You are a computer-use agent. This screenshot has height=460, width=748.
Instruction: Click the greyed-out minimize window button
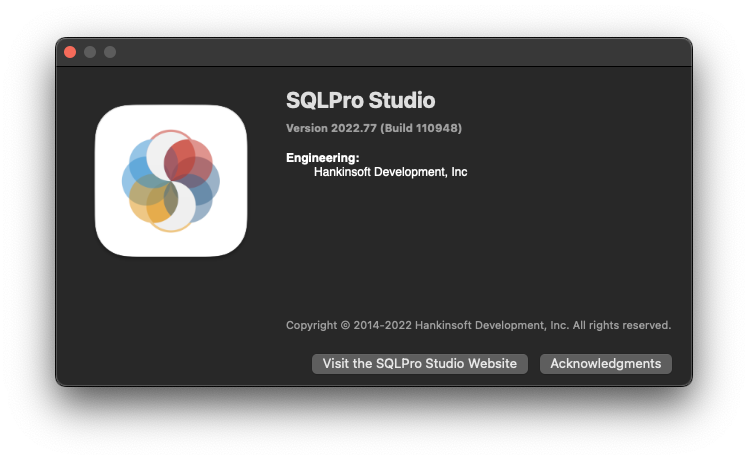[90, 52]
